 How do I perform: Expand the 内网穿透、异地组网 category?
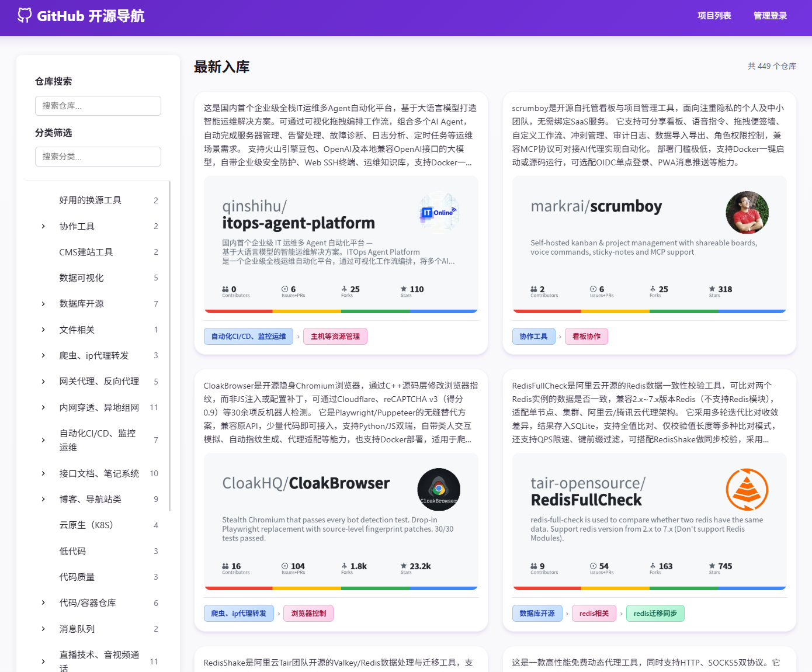tap(43, 407)
